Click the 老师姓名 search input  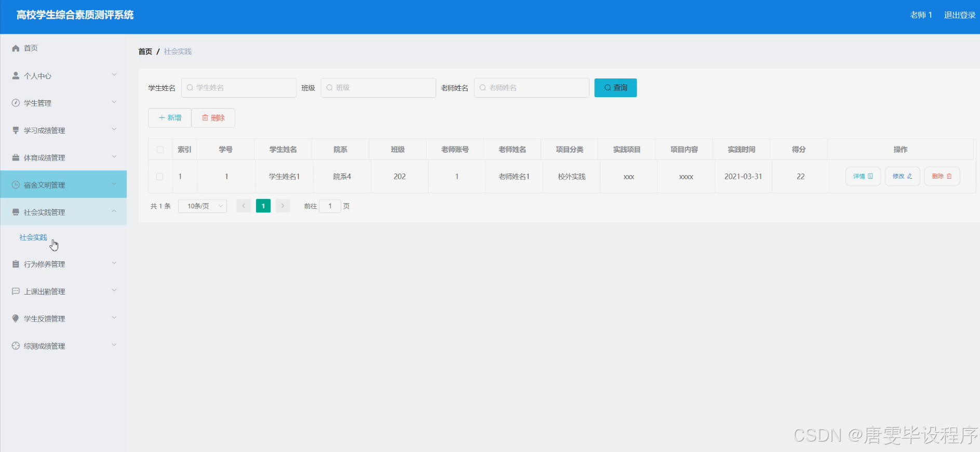point(531,88)
